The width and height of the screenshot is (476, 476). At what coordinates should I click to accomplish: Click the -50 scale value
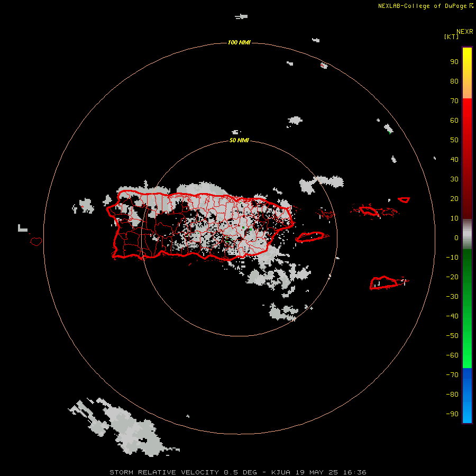(452, 336)
